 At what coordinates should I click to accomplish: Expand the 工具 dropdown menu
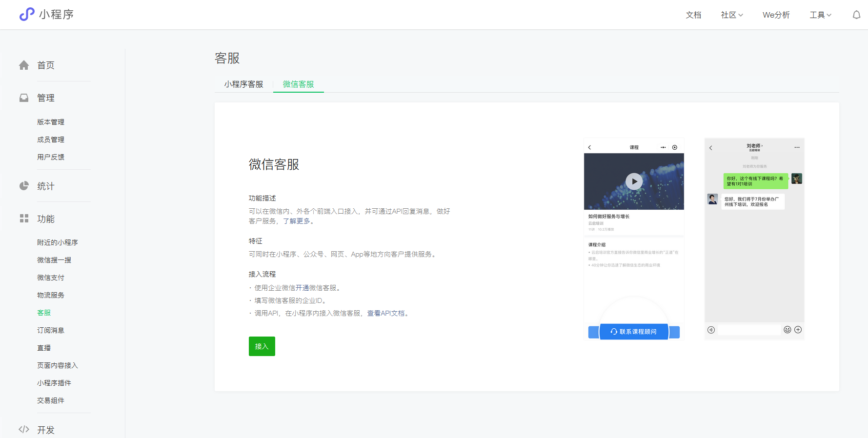[x=820, y=15]
